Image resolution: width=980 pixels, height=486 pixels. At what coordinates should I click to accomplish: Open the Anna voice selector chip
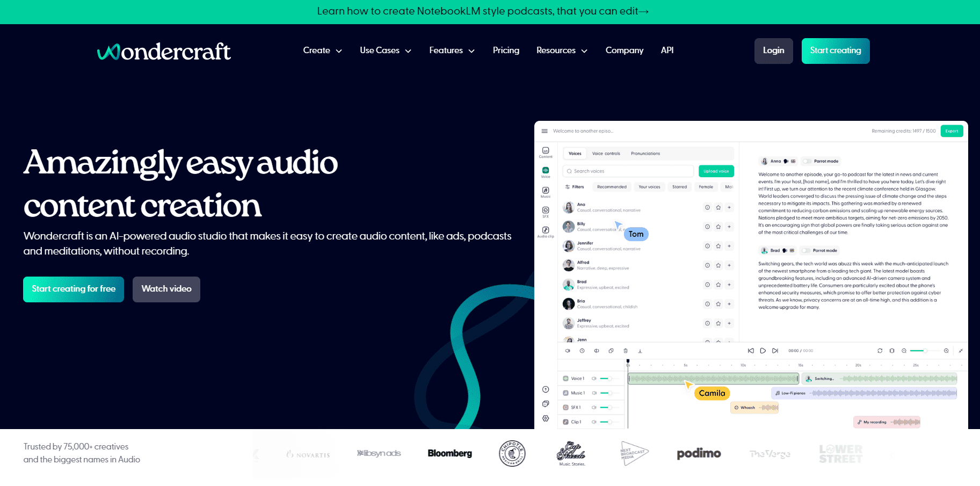coord(778,161)
